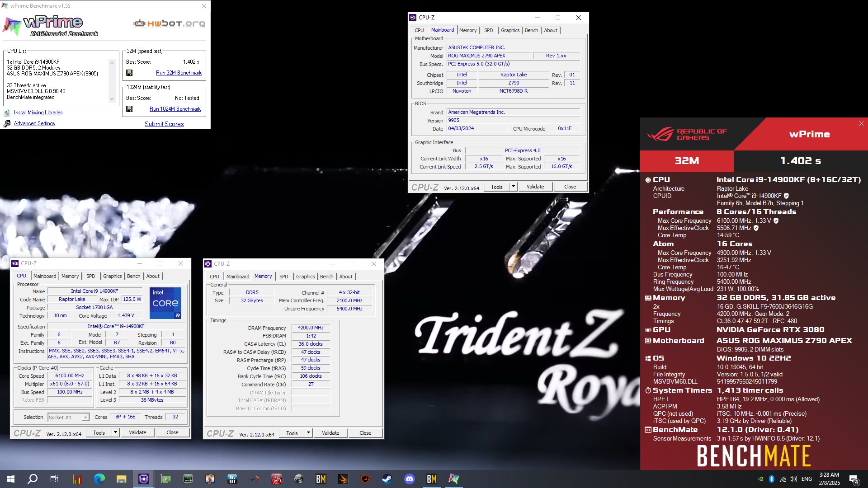The width and height of the screenshot is (868, 488).
Task: Click ENG input language indicator
Action: pos(807,479)
